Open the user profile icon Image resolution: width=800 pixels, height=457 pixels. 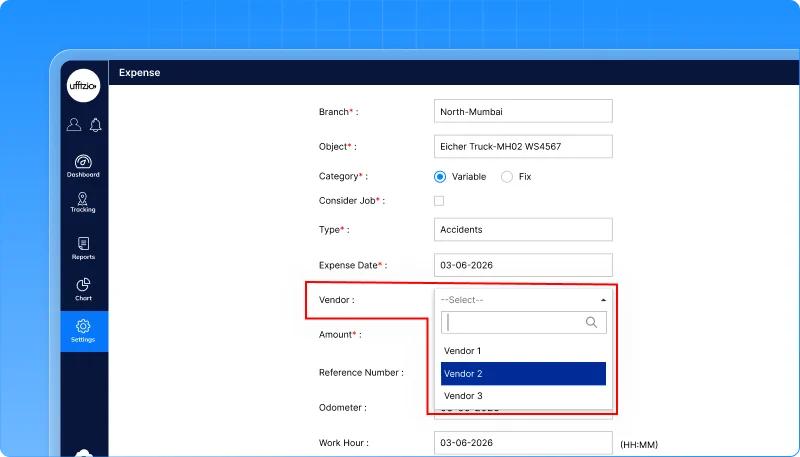pyautogui.click(x=74, y=124)
